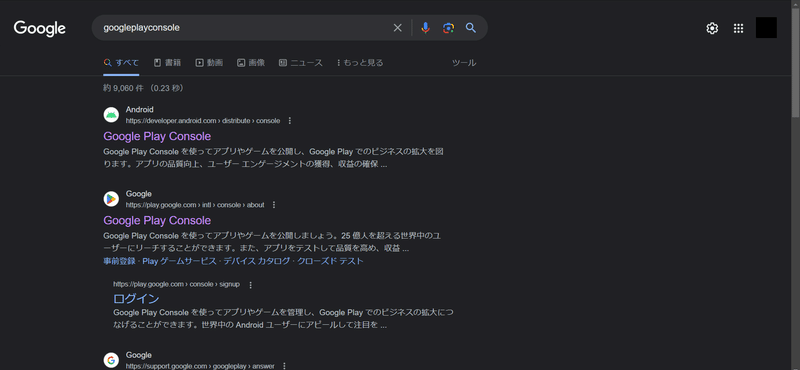The height and width of the screenshot is (370, 800).
Task: Open Google Play Console link from developer.android.com
Action: point(157,136)
